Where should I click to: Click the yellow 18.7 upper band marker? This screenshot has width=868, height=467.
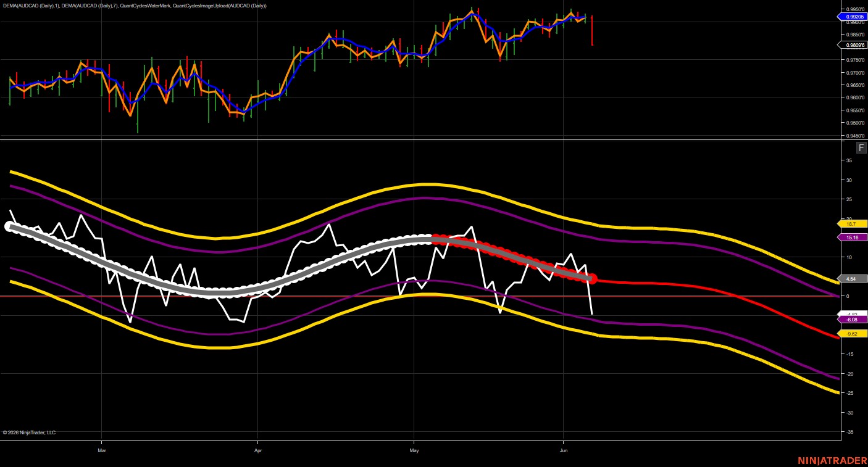click(x=853, y=224)
